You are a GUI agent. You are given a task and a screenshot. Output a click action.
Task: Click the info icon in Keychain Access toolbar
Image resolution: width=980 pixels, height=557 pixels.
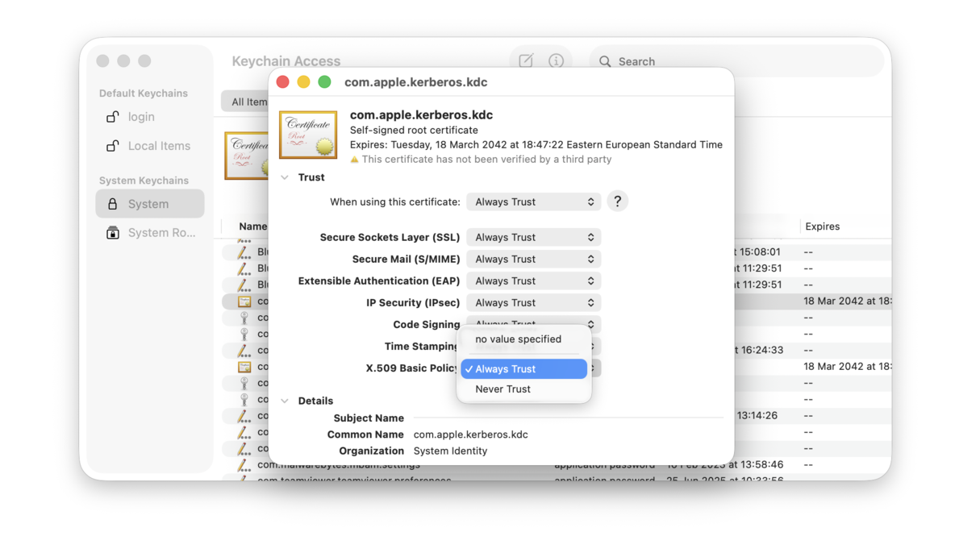point(556,61)
